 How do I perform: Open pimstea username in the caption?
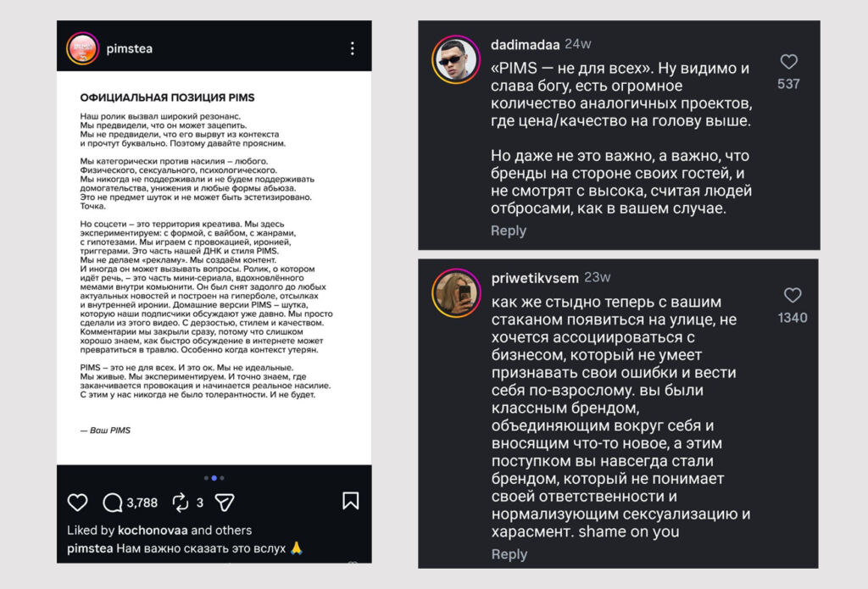point(92,549)
